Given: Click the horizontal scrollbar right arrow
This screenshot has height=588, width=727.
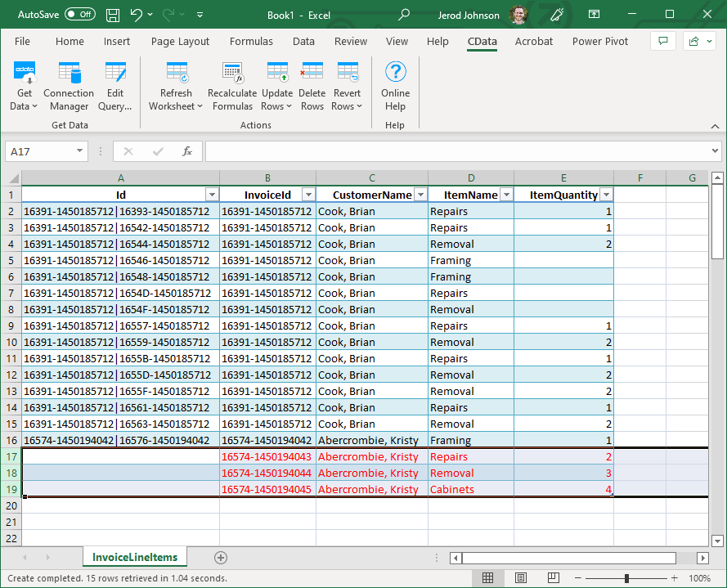Looking at the screenshot, I should click(x=703, y=558).
